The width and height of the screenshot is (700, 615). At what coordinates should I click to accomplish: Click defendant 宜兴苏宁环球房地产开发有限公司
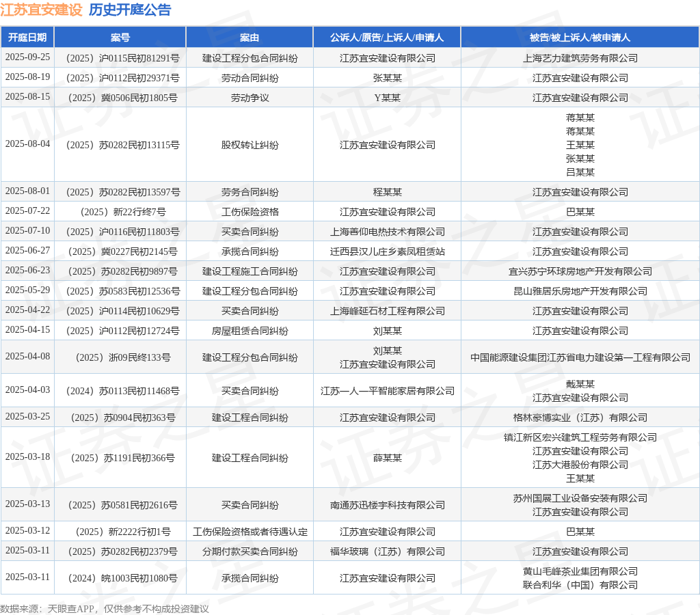coord(580,271)
